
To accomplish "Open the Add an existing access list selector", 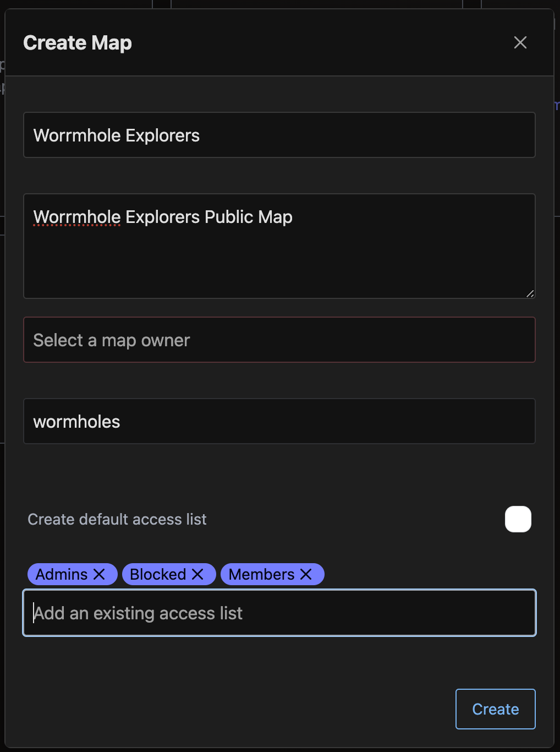I will click(279, 613).
